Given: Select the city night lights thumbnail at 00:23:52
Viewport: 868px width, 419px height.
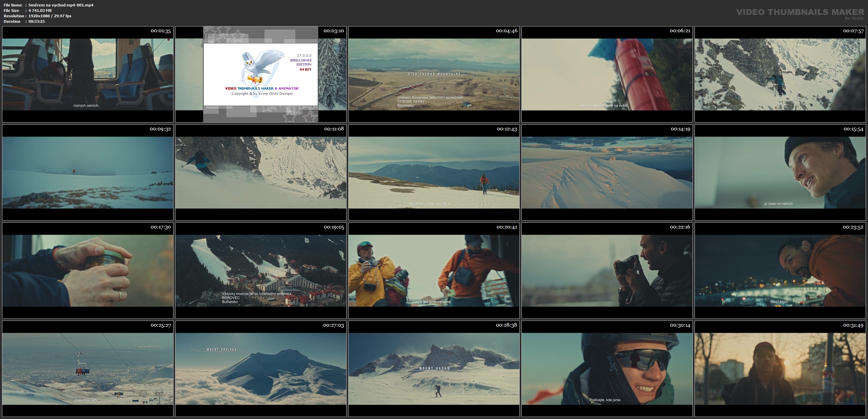Looking at the screenshot, I should point(780,271).
